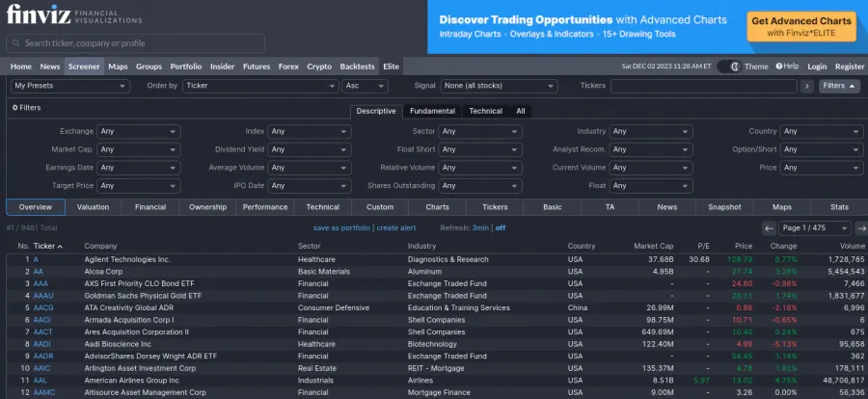Open the Relative Volume dropdown

(480, 168)
